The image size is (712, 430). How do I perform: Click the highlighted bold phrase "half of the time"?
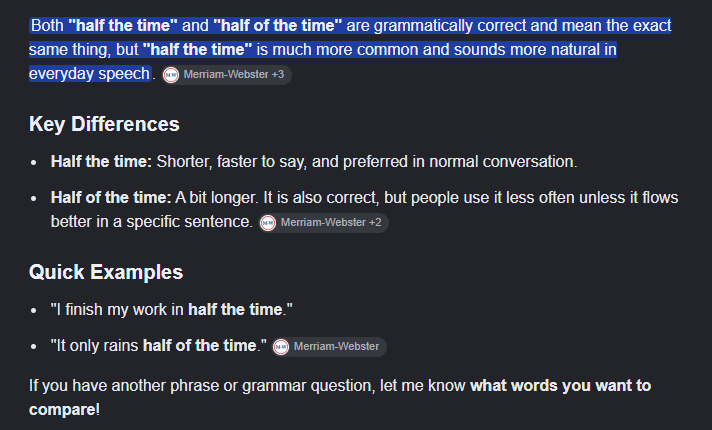(277, 25)
